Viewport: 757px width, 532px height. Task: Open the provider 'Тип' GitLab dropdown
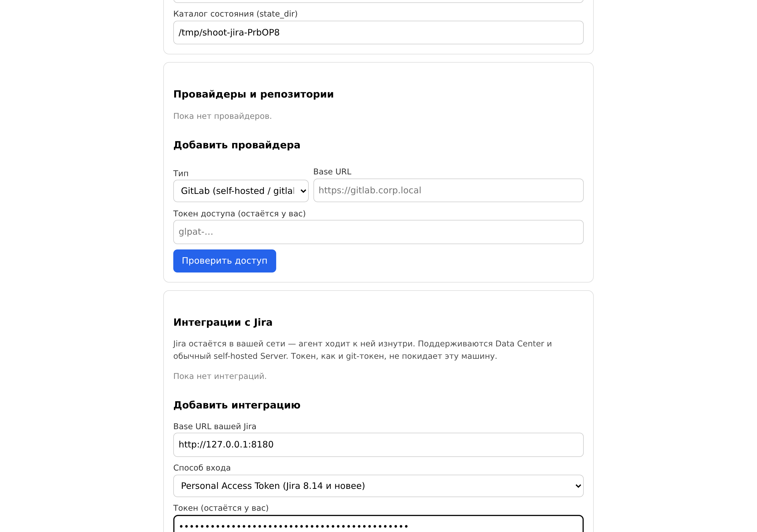[241, 191]
